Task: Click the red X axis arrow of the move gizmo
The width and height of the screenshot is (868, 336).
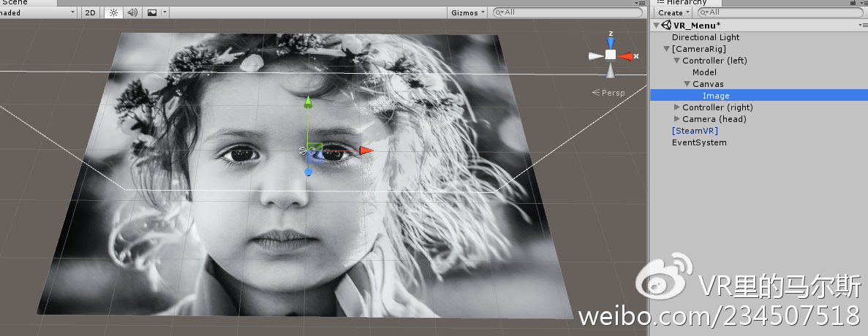Action: click(x=366, y=150)
